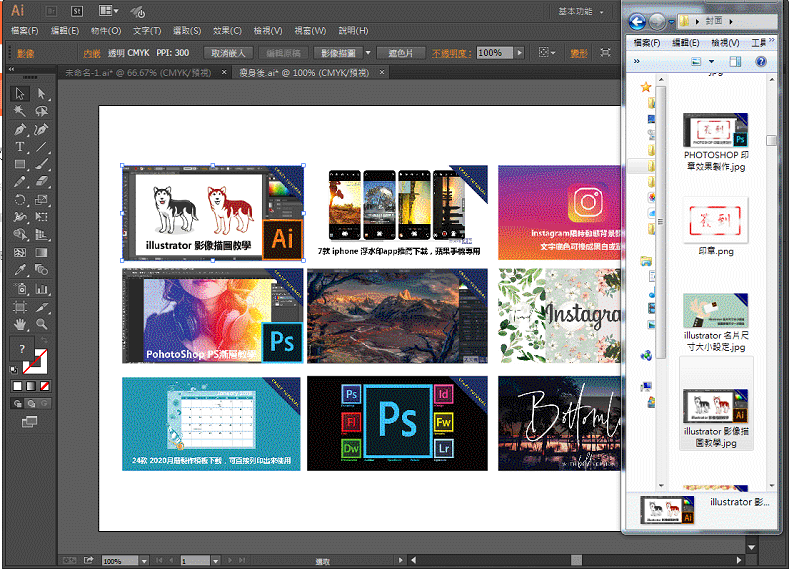Image resolution: width=789 pixels, height=569 pixels.
Task: Set paint mode to None
Action: tap(44, 386)
